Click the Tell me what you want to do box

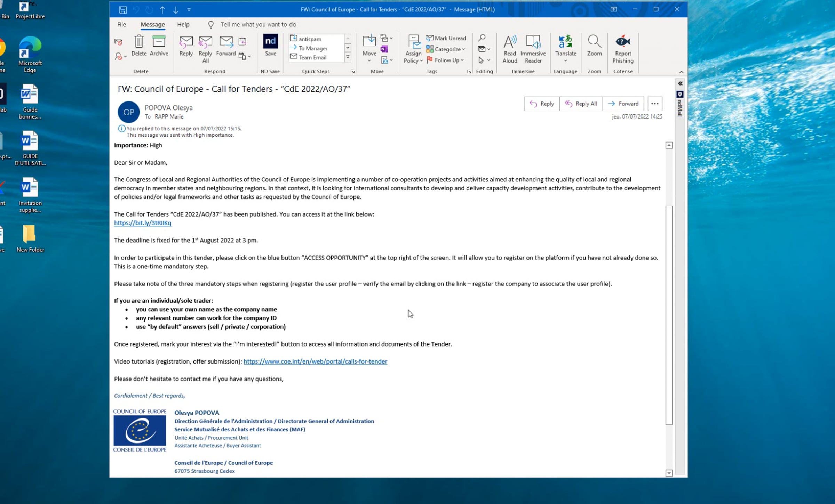(x=258, y=24)
